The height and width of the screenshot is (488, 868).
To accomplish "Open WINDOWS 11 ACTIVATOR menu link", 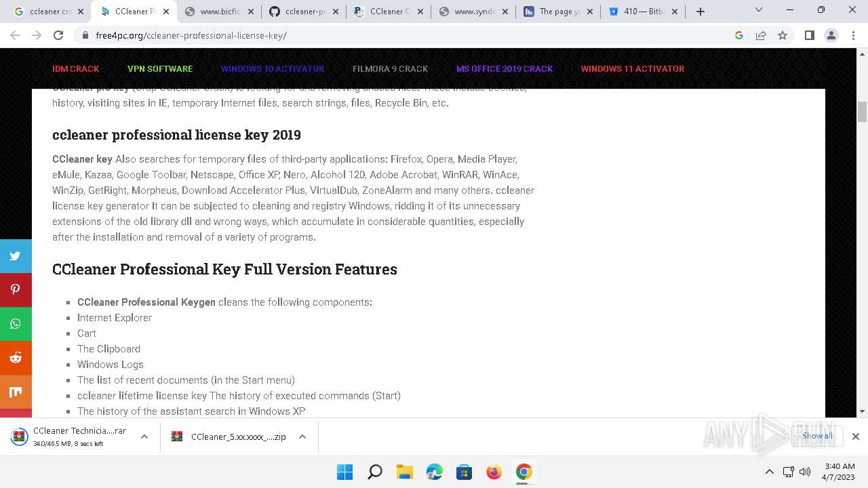I will tap(633, 68).
